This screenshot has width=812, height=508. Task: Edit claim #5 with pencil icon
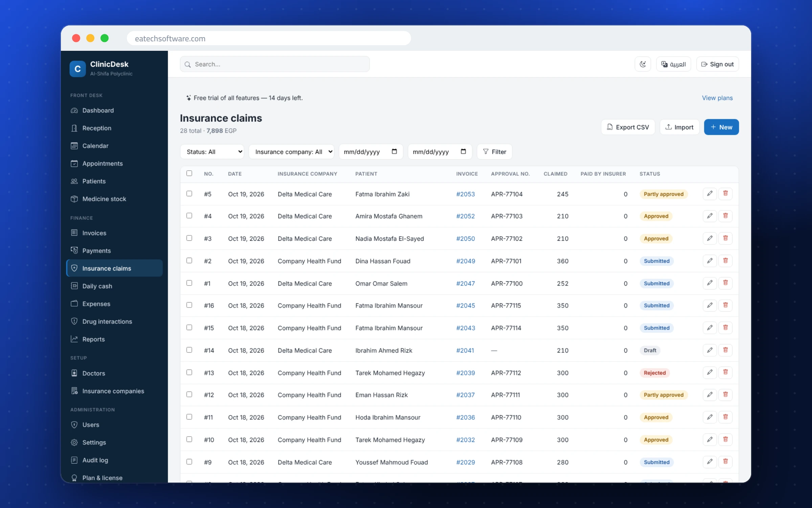(x=709, y=194)
